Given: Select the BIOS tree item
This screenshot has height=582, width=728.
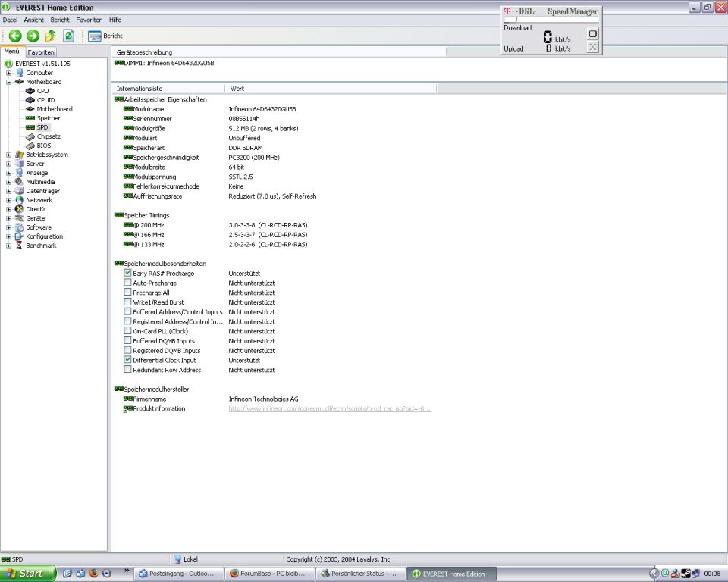Looking at the screenshot, I should point(44,145).
